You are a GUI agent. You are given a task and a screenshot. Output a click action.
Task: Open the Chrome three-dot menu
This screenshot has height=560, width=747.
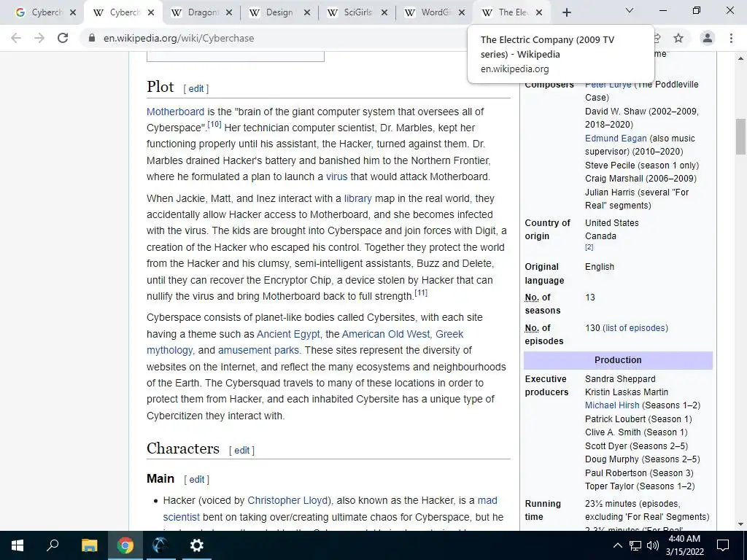(731, 38)
